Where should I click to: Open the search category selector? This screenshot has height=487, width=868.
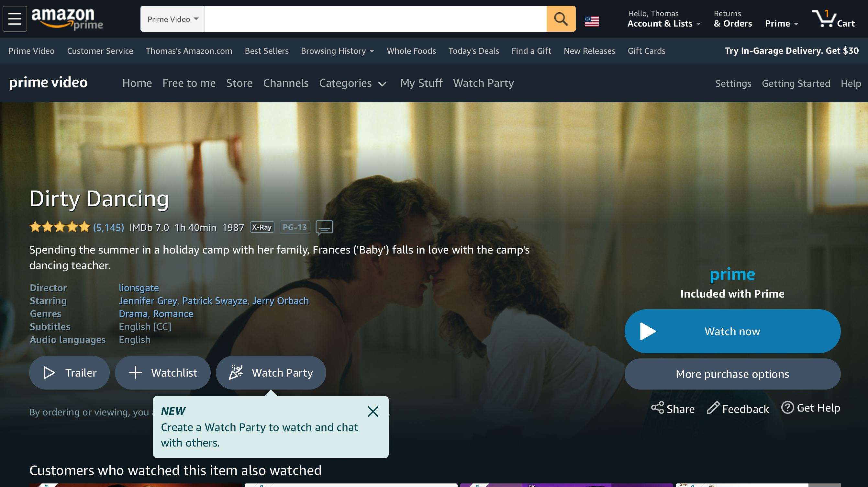tap(171, 19)
